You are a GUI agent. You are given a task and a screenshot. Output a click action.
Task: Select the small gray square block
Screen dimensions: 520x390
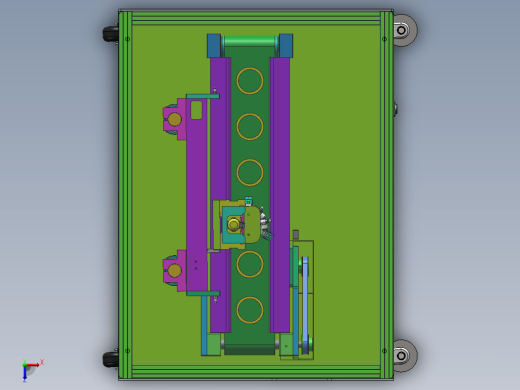coord(295,234)
